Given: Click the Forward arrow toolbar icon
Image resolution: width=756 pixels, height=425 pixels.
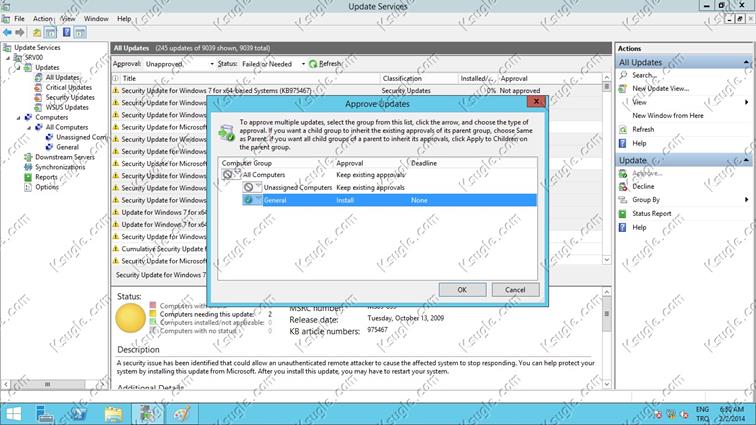Looking at the screenshot, I should (x=20, y=33).
